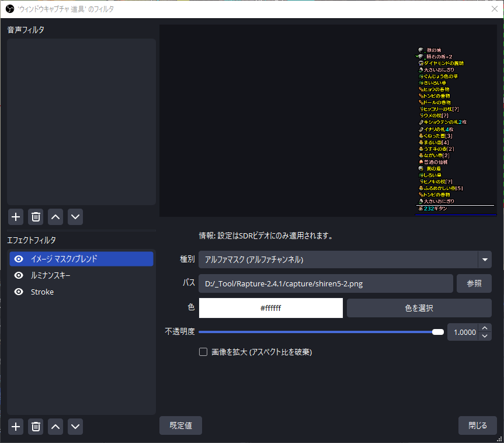The width and height of the screenshot is (504, 443).
Task: Increase opacity value with up stepper arrow
Action: (x=485, y=328)
